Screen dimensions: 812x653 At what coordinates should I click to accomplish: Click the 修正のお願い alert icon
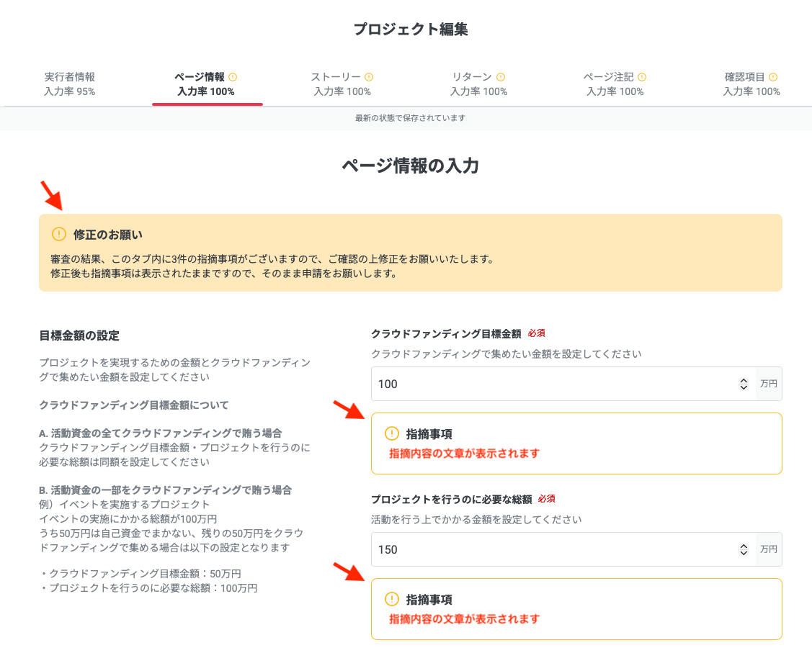59,234
